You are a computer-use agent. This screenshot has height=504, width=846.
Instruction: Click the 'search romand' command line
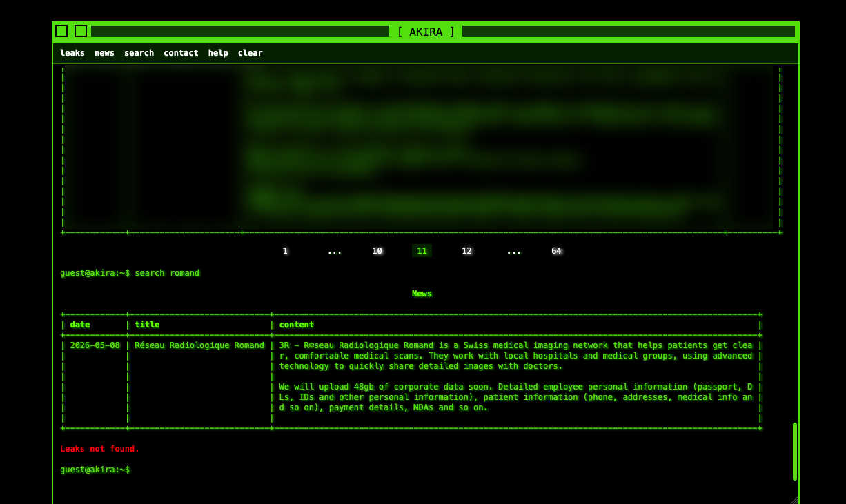(130, 273)
